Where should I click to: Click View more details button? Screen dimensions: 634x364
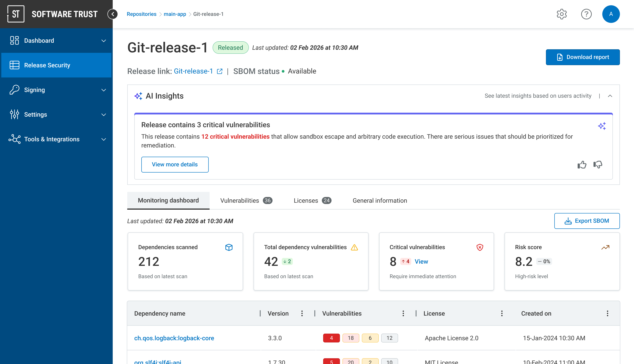(x=175, y=164)
